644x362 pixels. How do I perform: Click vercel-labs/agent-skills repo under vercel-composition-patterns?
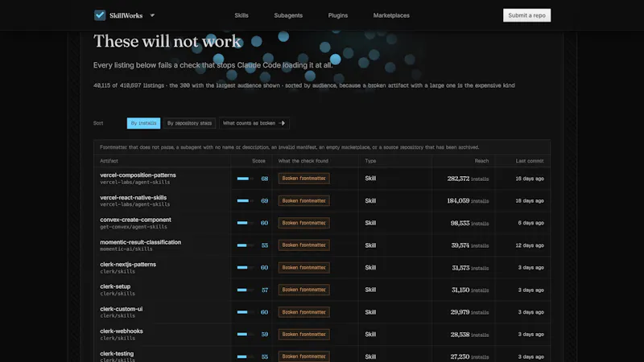coord(134,183)
